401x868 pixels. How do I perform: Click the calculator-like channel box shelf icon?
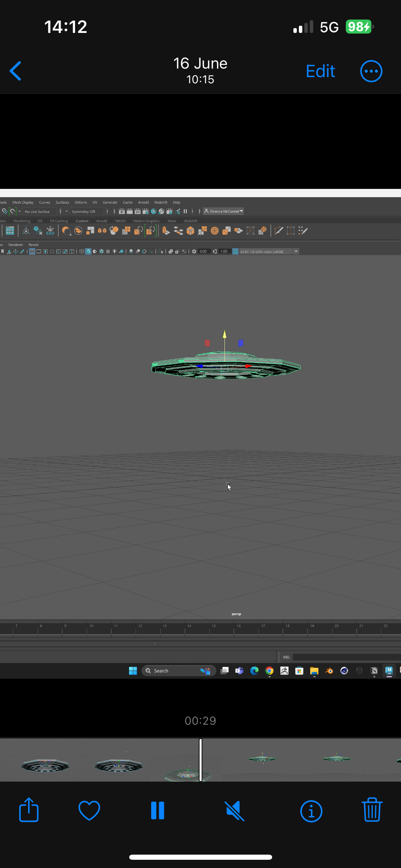(x=10, y=231)
